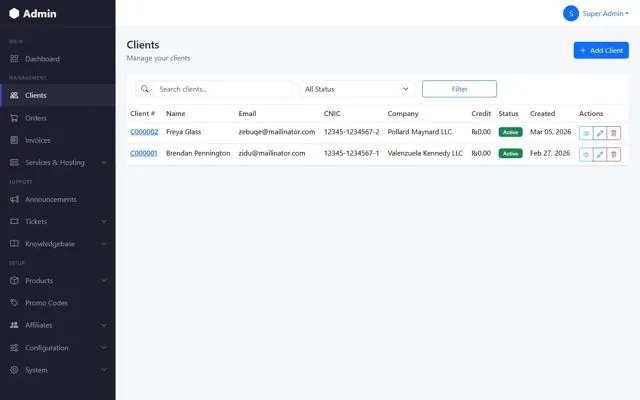Viewport: 640px width, 400px height.
Task: Click the Admin brand title
Action: tap(40, 13)
